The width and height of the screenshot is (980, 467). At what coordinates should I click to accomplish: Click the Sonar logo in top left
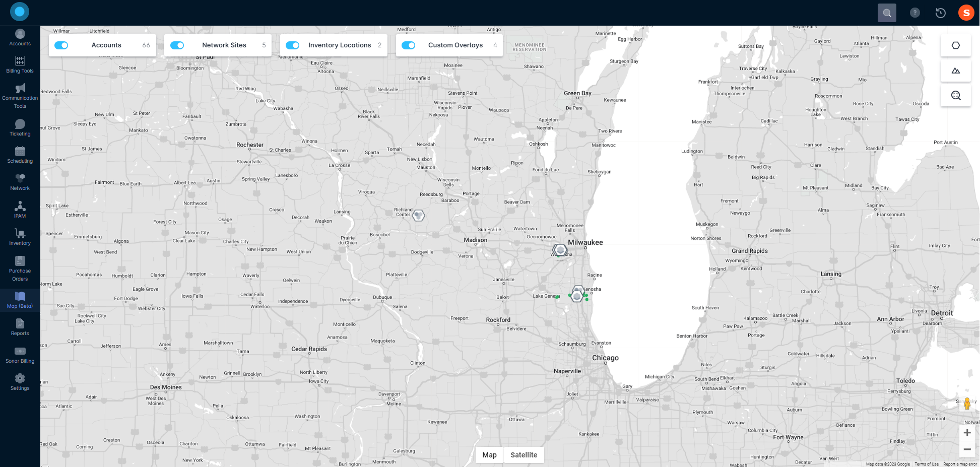coord(20,12)
